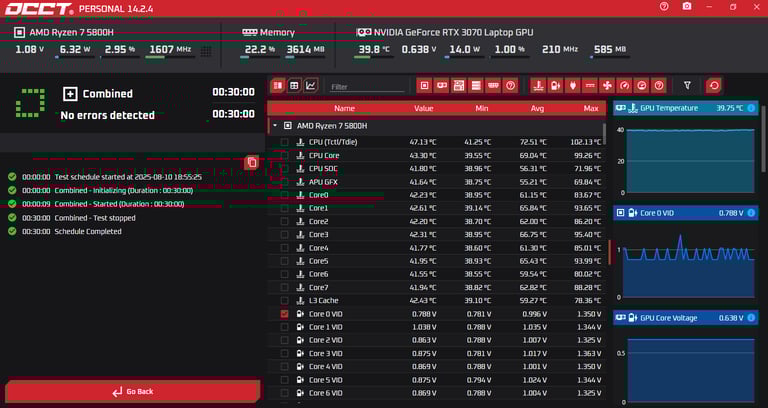The height and width of the screenshot is (408, 768).
Task: Toggle the voltage sensor type filter
Action: pos(555,86)
